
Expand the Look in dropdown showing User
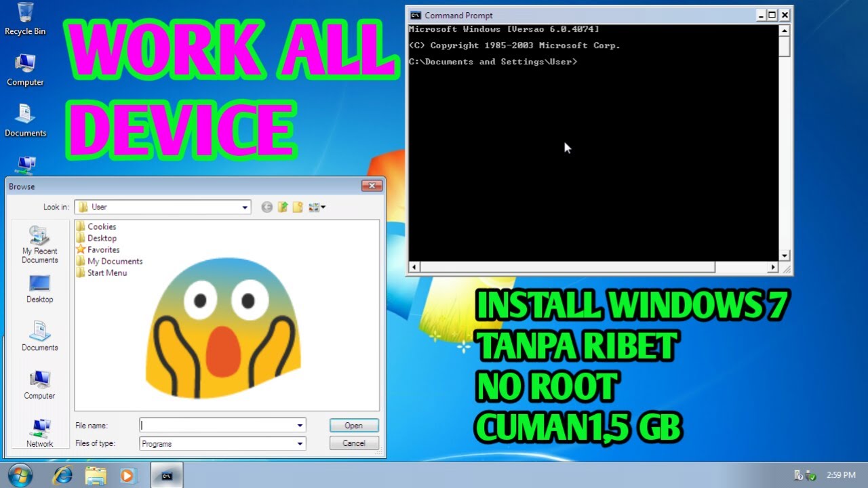pyautogui.click(x=245, y=207)
